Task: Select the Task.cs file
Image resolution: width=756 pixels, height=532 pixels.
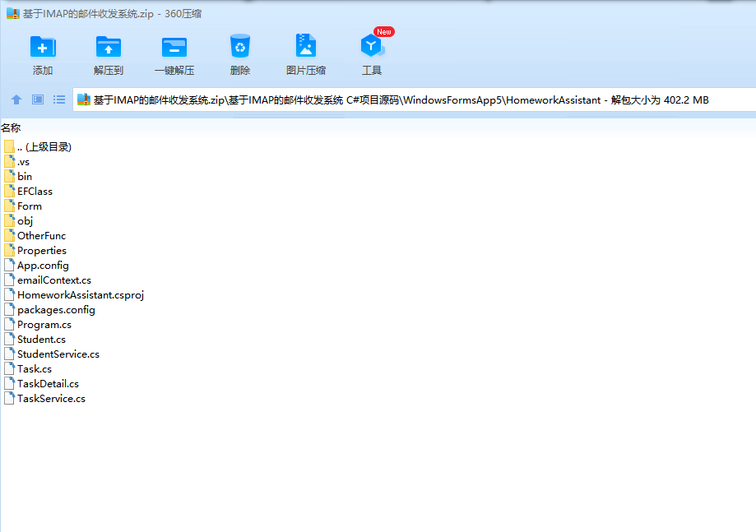Action: click(28, 369)
